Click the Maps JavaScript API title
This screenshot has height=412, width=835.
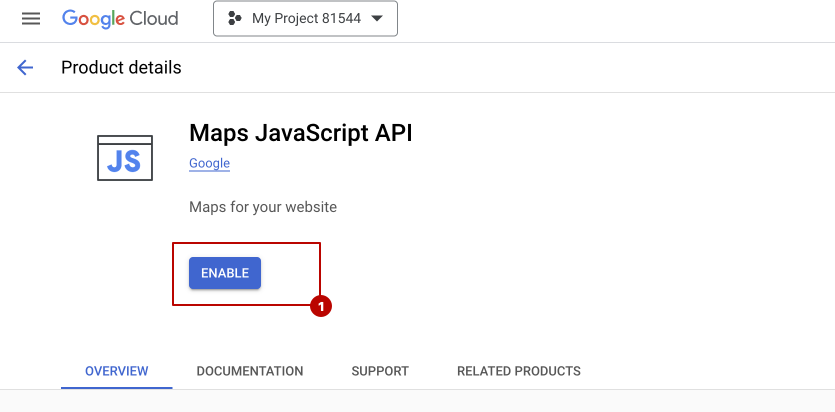[x=301, y=133]
